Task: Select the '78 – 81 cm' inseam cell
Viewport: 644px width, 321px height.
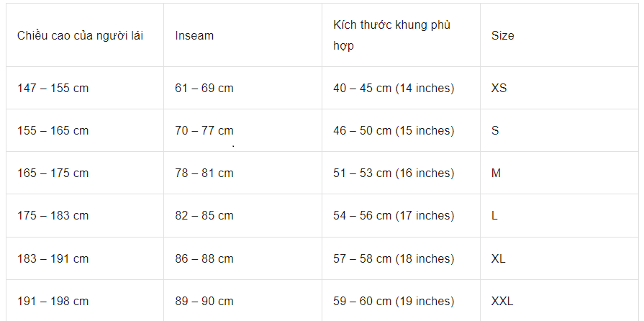Action: pyautogui.click(x=204, y=173)
